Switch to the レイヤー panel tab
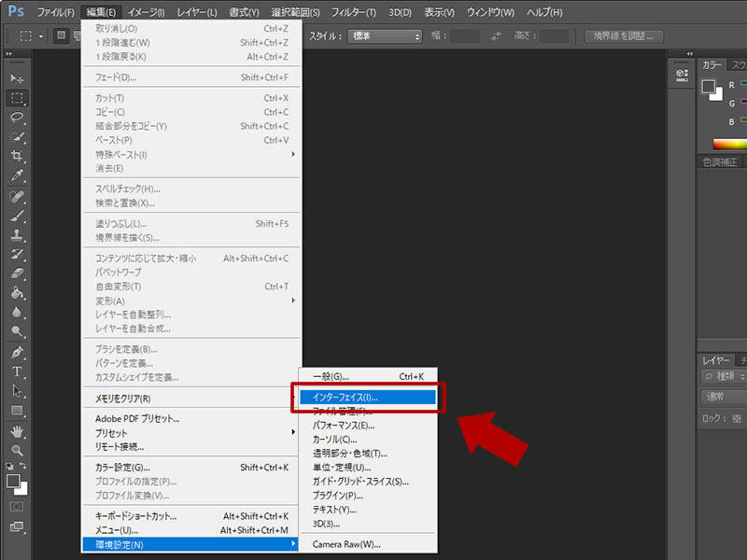 tap(716, 360)
